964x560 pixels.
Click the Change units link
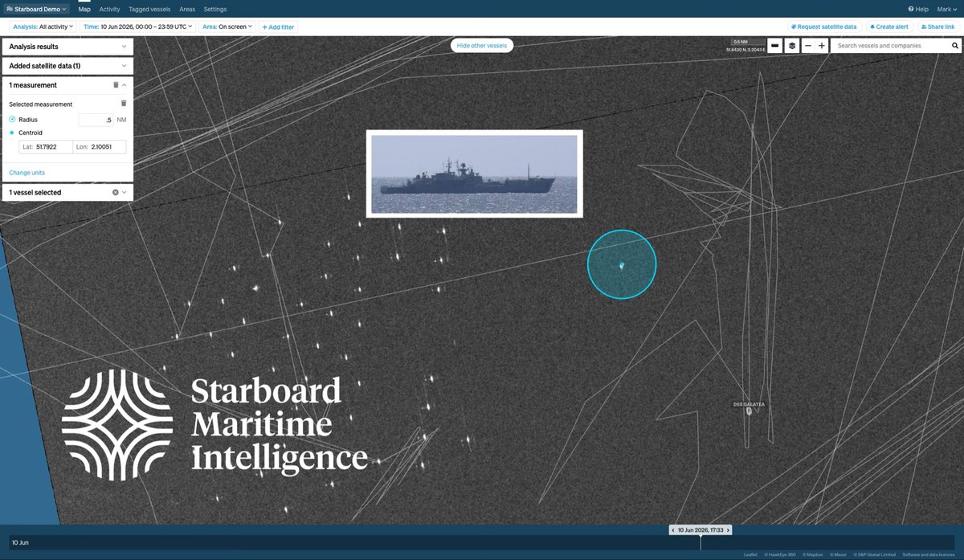click(27, 173)
